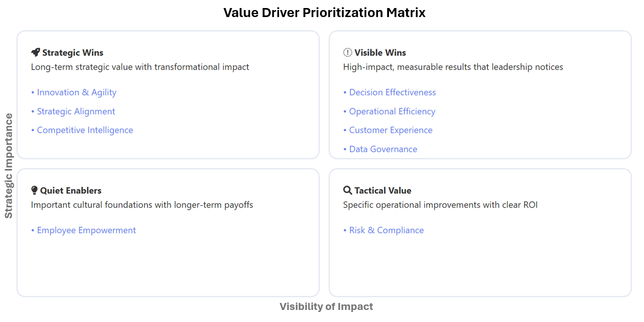Click the Value Driver Prioritization Matrix title

point(324,13)
